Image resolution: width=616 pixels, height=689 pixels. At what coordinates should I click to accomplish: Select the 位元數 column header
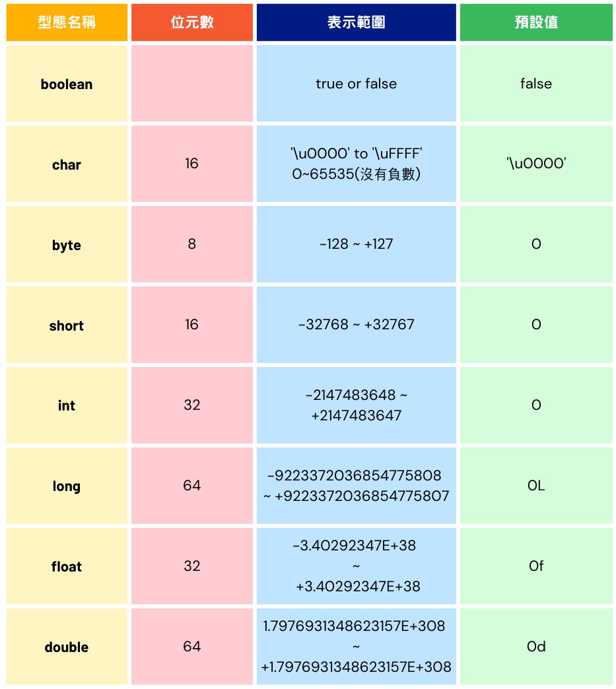pos(192,22)
